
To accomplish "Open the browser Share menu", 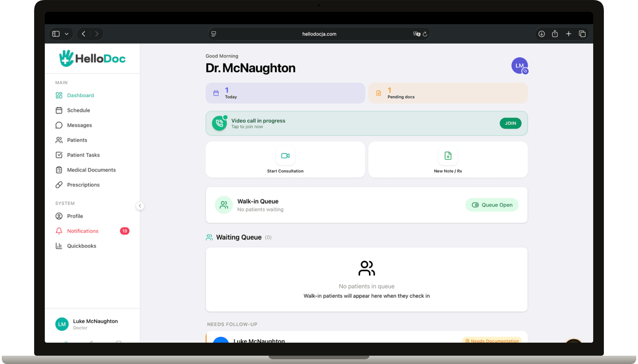I will click(x=555, y=34).
